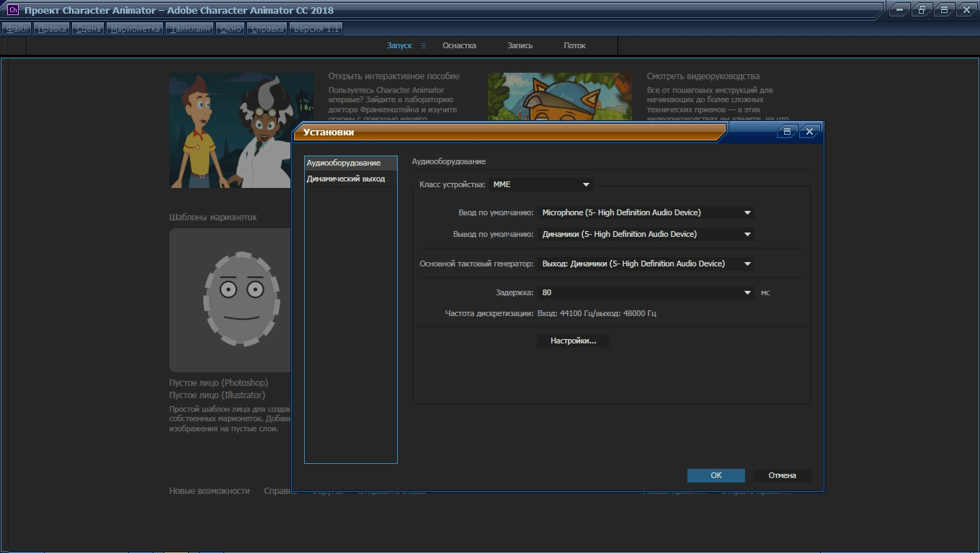This screenshot has width=980, height=553.
Task: Switch to the Оснастка workspace tab
Action: click(x=459, y=45)
